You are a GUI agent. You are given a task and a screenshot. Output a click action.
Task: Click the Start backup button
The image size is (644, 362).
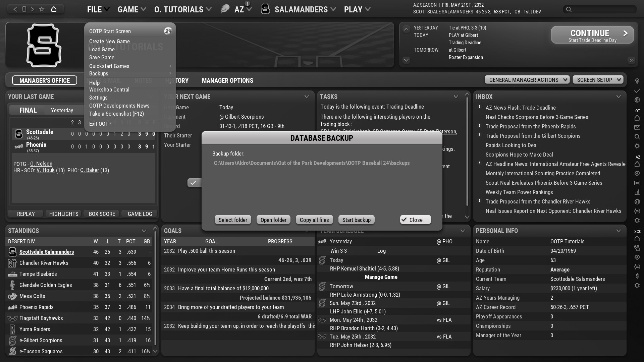357,220
